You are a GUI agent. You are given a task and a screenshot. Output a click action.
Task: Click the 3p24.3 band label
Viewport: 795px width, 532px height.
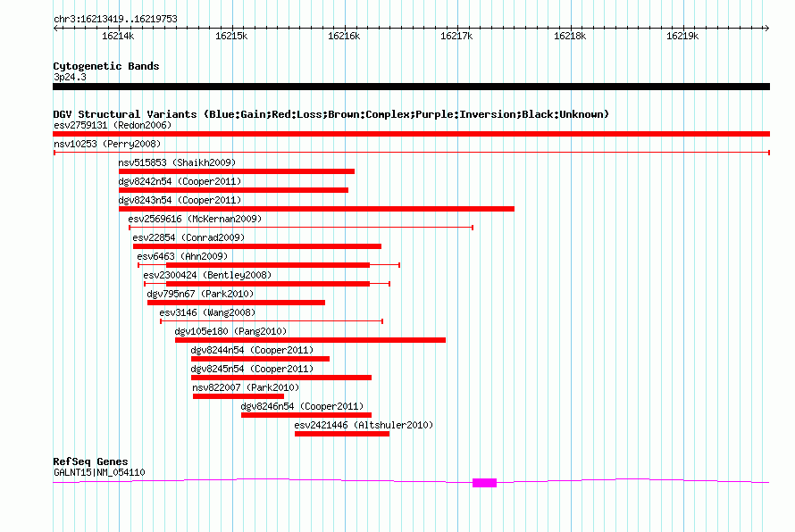(x=70, y=77)
